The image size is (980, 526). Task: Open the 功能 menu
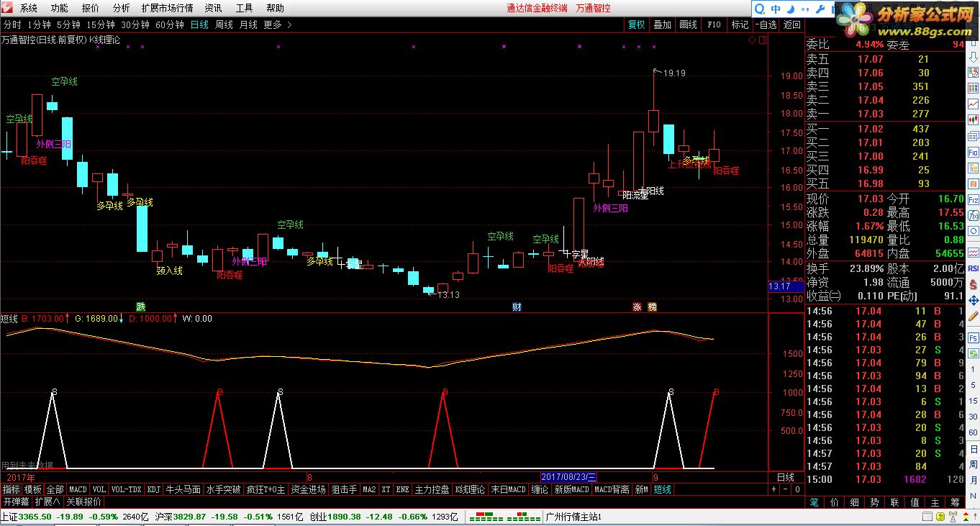[59, 8]
